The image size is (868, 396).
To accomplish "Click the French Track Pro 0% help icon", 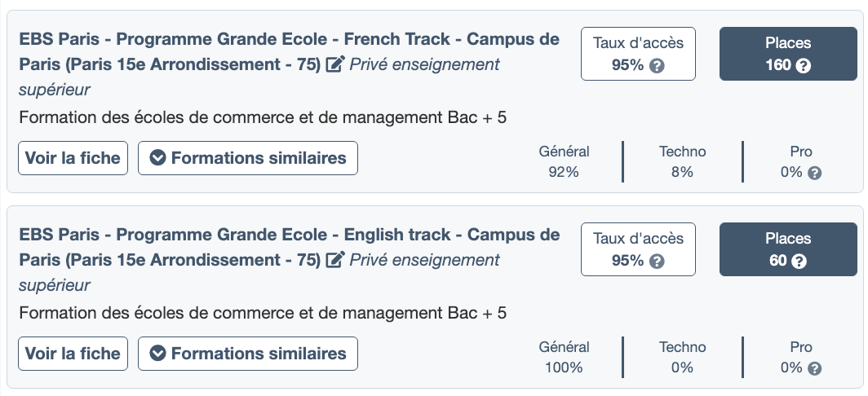I will [x=813, y=173].
